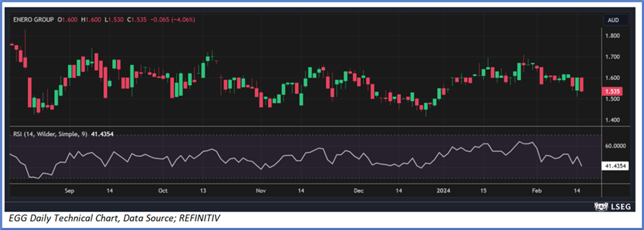This screenshot has width=644, height=230.
Task: Click the Oct time axis label
Action: pos(163,191)
